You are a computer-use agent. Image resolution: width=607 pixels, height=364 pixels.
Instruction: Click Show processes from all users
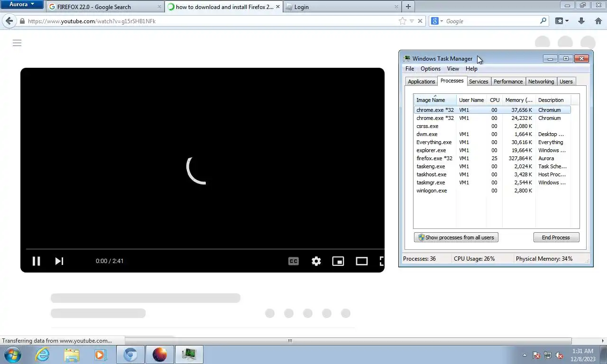pyautogui.click(x=456, y=237)
